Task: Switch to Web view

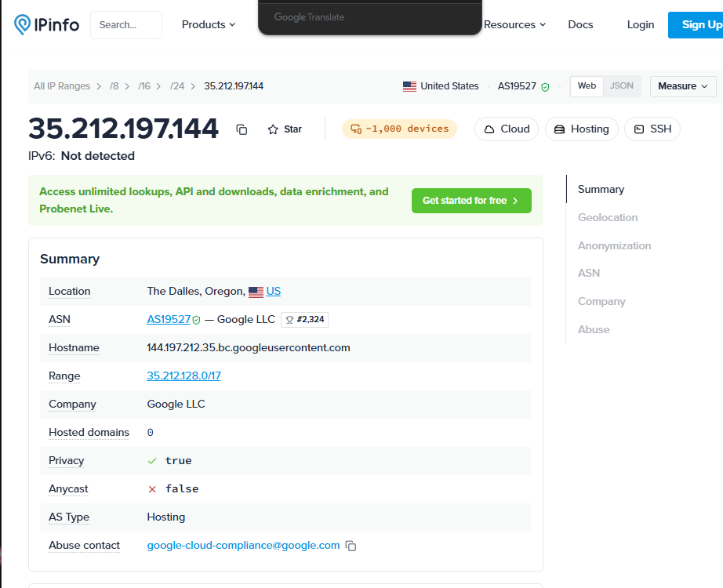Action: pyautogui.click(x=587, y=86)
